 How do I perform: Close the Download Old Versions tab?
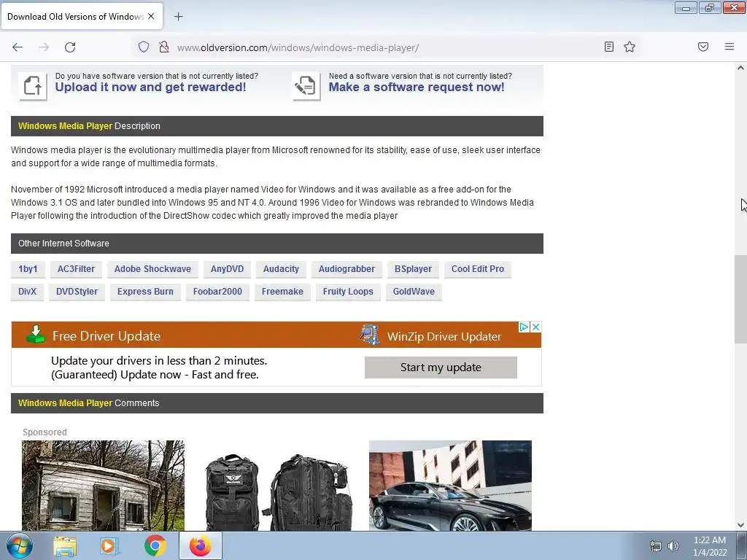(x=151, y=16)
